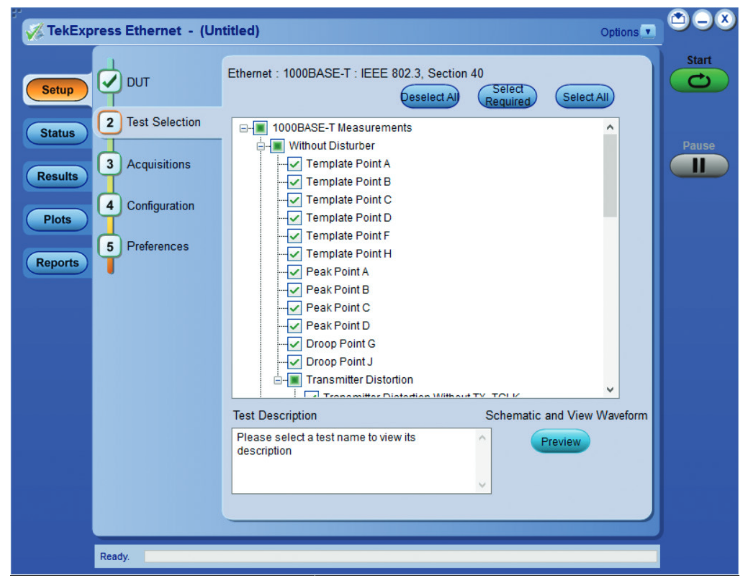Switch to the Results panel tab
The image size is (747, 582).
point(57,177)
